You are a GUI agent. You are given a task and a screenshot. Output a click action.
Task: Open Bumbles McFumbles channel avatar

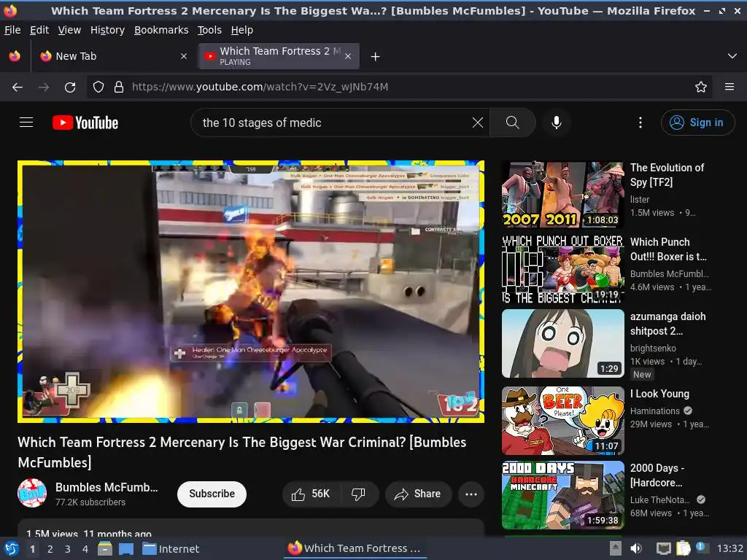[32, 494]
